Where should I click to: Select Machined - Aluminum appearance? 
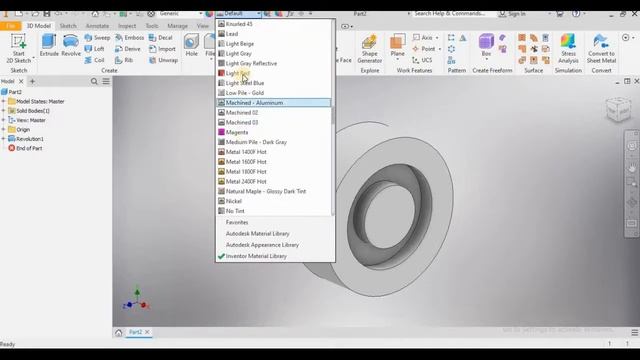(273, 103)
